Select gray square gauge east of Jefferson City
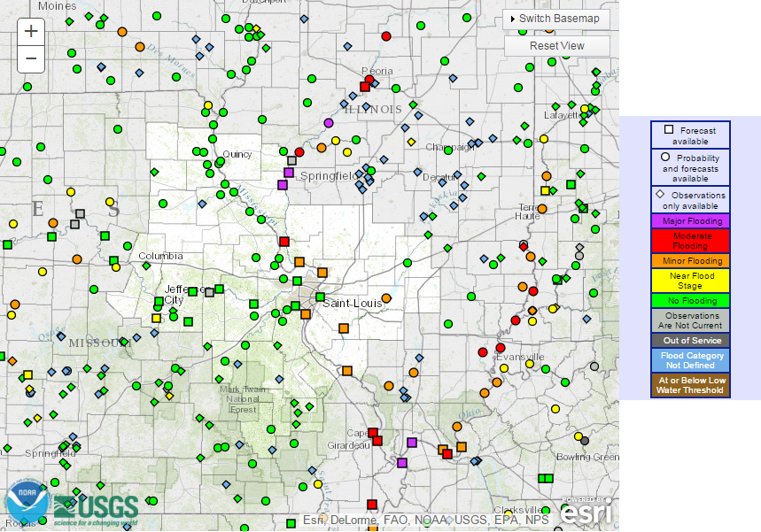 pos(209,292)
